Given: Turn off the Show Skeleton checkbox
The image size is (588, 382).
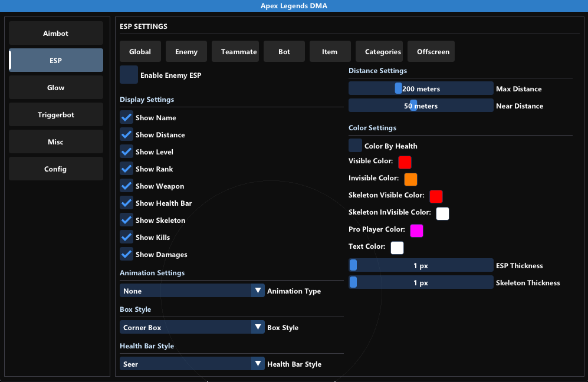Looking at the screenshot, I should [x=126, y=220].
